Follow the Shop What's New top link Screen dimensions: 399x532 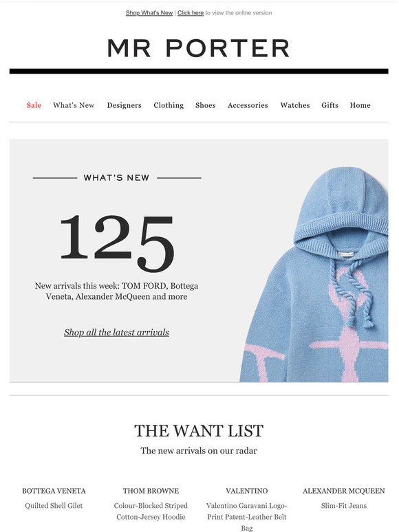pyautogui.click(x=149, y=13)
